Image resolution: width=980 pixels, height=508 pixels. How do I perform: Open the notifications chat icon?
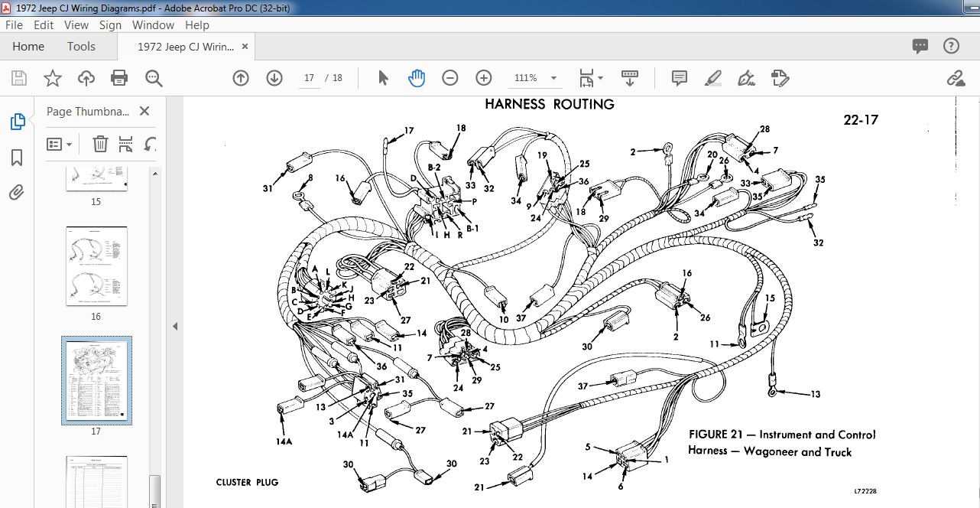click(920, 47)
